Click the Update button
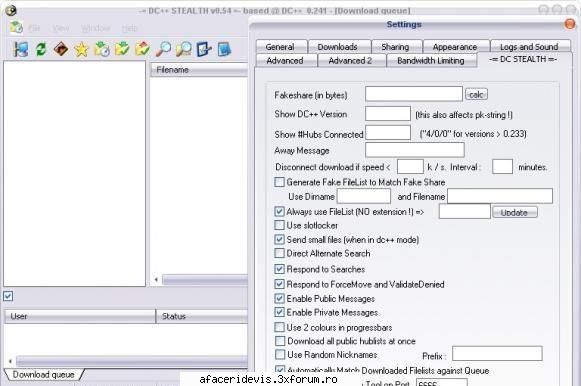581x386 pixels. tap(515, 212)
